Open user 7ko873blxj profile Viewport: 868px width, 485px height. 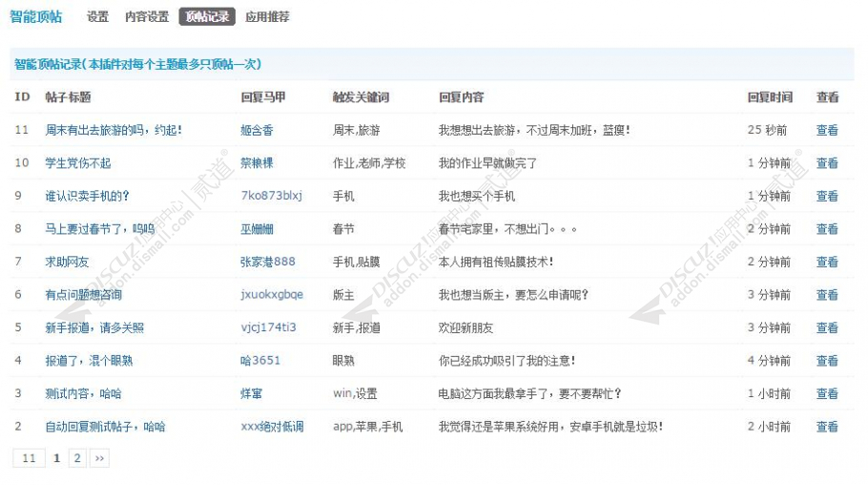coord(271,196)
